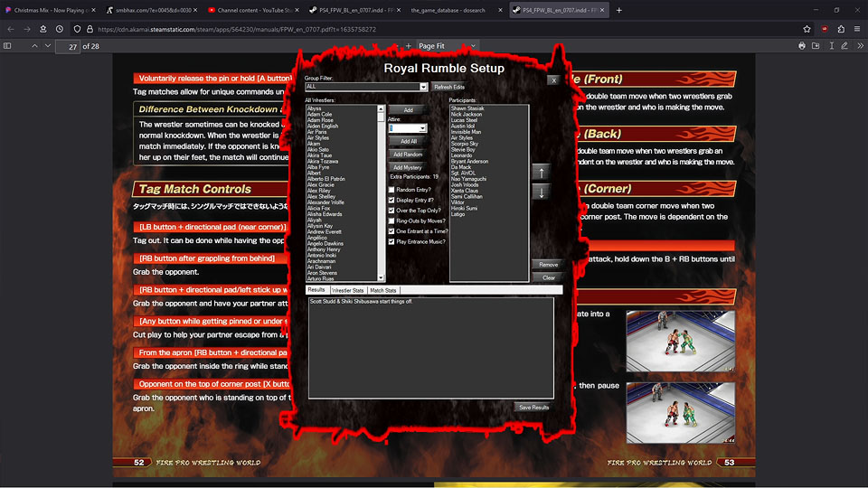
Task: Click the Refresh Edits button
Action: pos(449,87)
